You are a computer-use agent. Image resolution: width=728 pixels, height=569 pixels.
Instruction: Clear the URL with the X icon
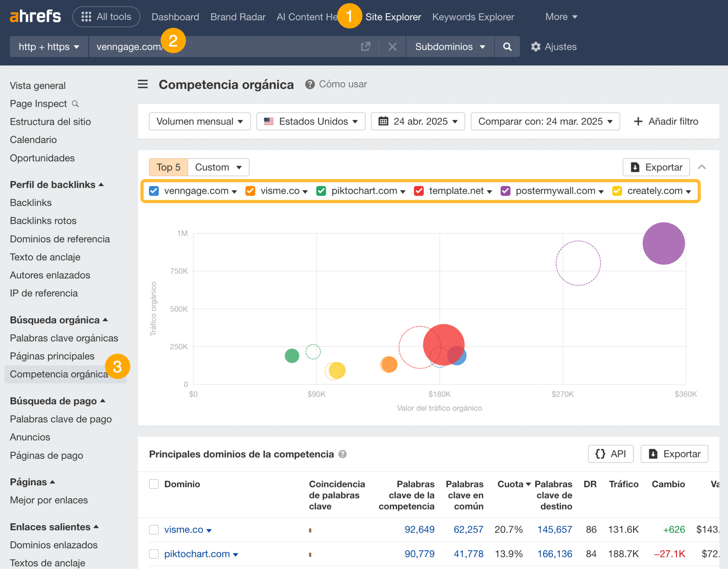(392, 47)
